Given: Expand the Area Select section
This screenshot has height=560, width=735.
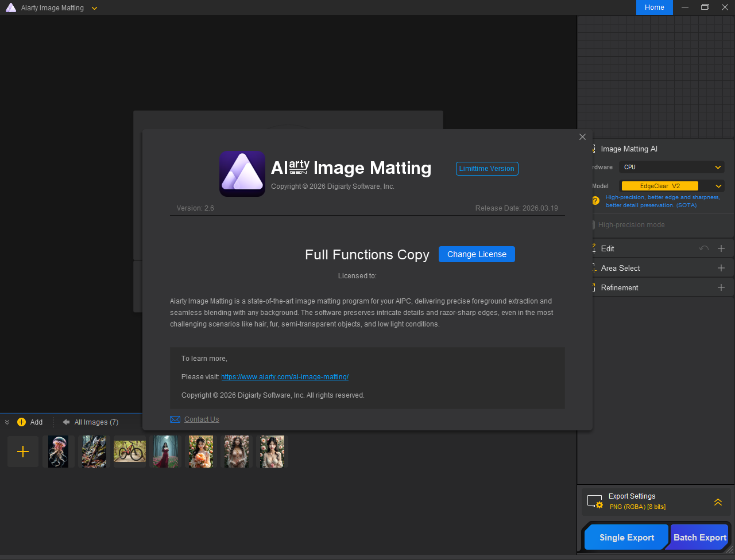Looking at the screenshot, I should [x=721, y=268].
